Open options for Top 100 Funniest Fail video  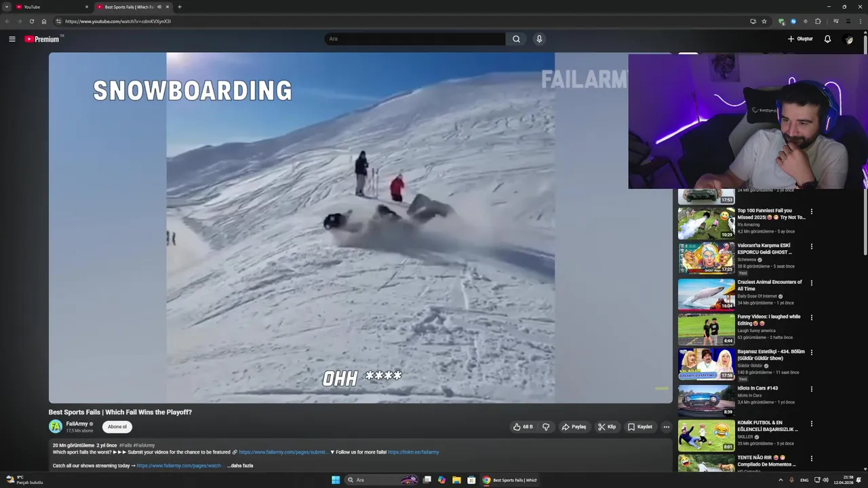coord(811,211)
